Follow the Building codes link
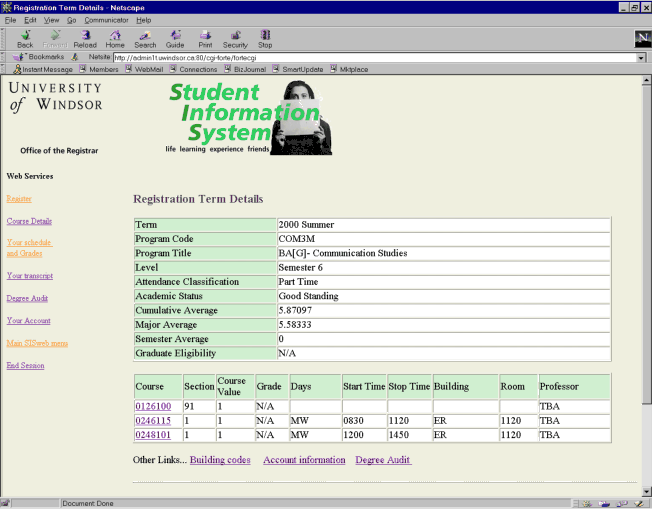The width and height of the screenshot is (652, 509). tap(220, 460)
